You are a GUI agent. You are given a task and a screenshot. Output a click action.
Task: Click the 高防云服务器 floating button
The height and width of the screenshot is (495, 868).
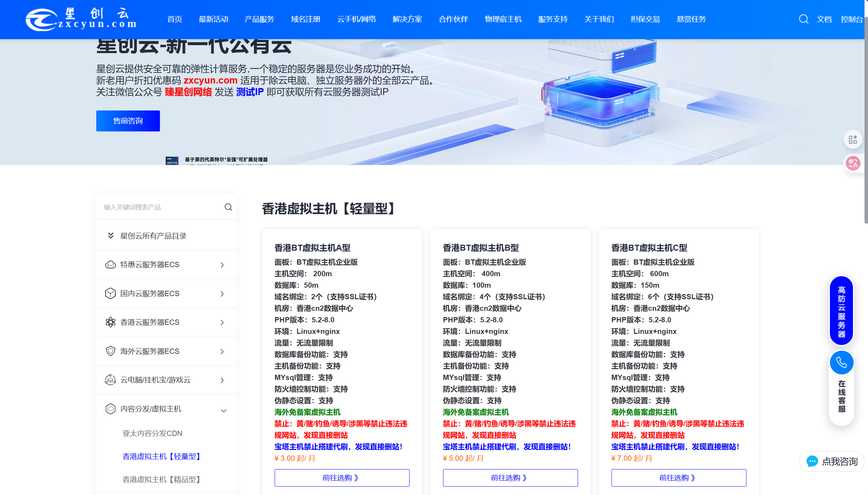point(841,311)
